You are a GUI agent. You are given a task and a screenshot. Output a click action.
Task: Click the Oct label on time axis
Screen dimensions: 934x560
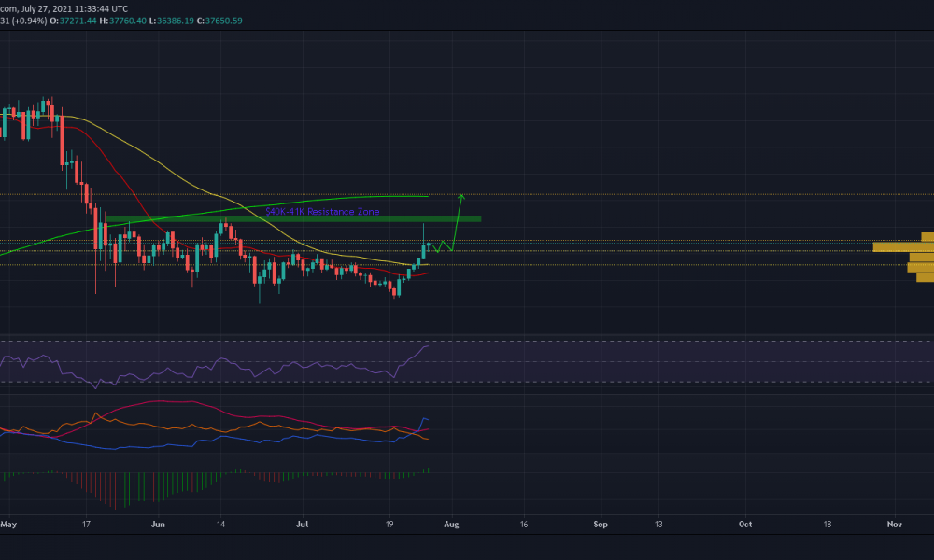click(x=745, y=525)
